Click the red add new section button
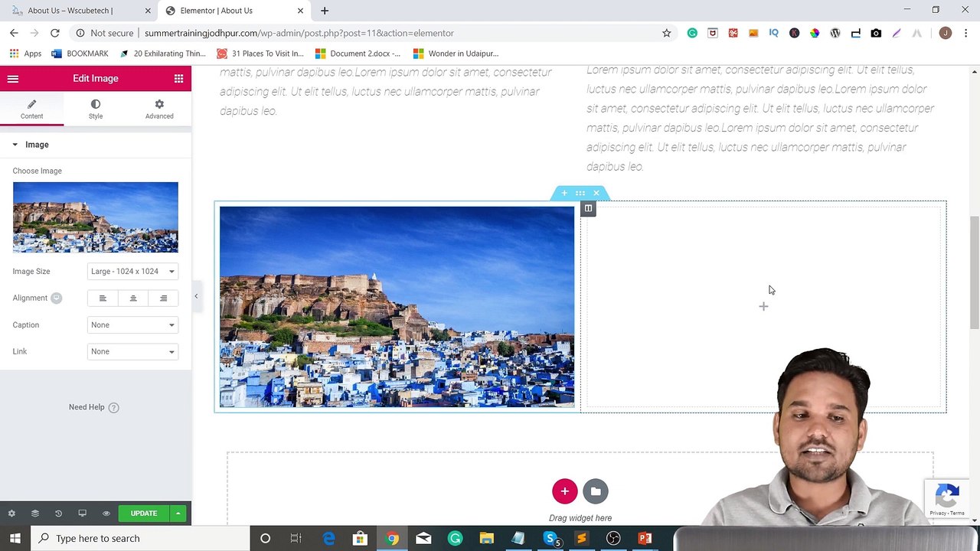980x551 pixels. (x=564, y=491)
